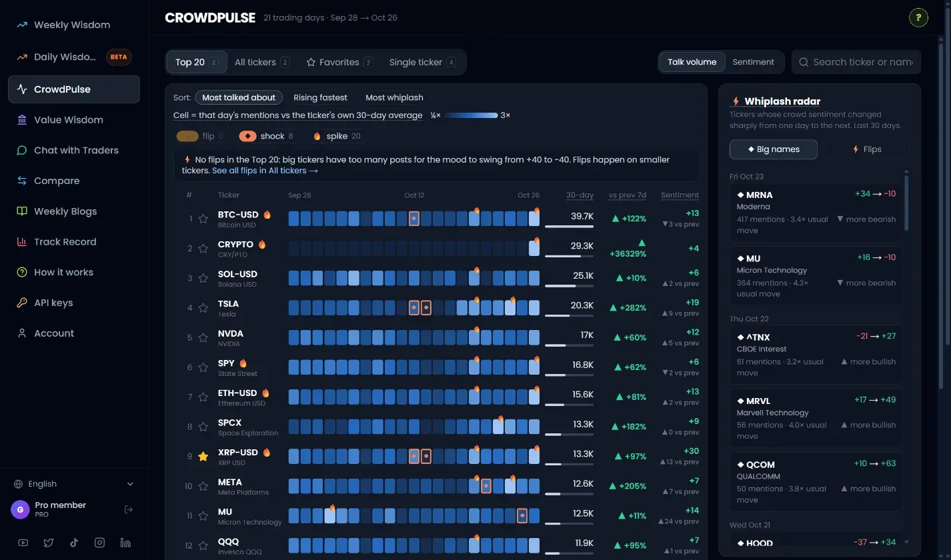951x560 pixels.
Task: Open Weekly Wisdom in the sidebar
Action: click(x=73, y=25)
